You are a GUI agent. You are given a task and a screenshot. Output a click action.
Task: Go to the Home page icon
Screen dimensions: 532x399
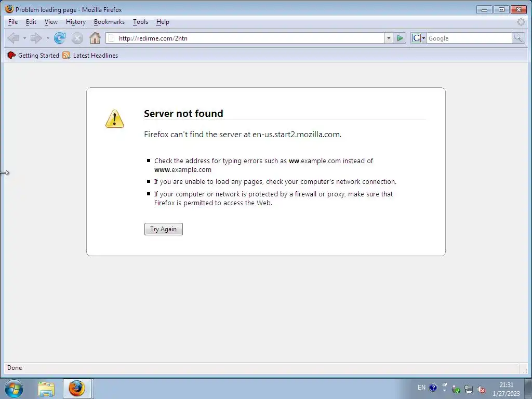(x=95, y=38)
